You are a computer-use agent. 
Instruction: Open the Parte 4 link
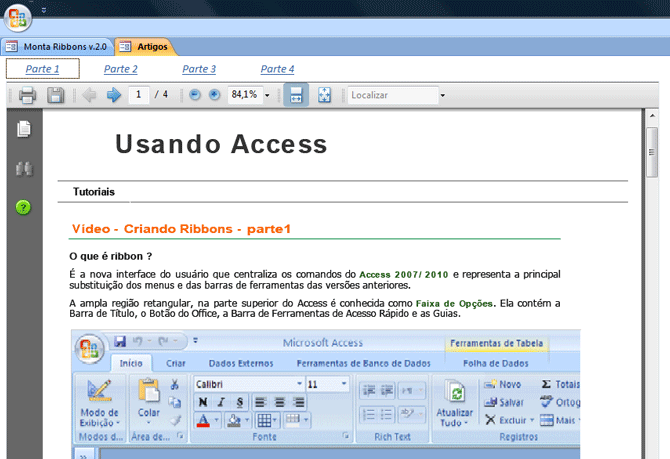(x=277, y=69)
